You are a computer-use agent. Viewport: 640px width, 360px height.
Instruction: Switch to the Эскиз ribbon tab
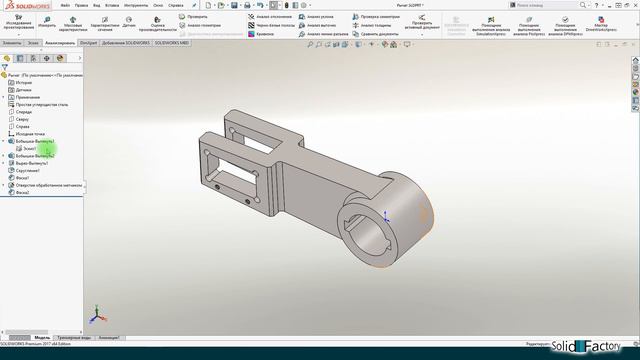click(x=33, y=43)
